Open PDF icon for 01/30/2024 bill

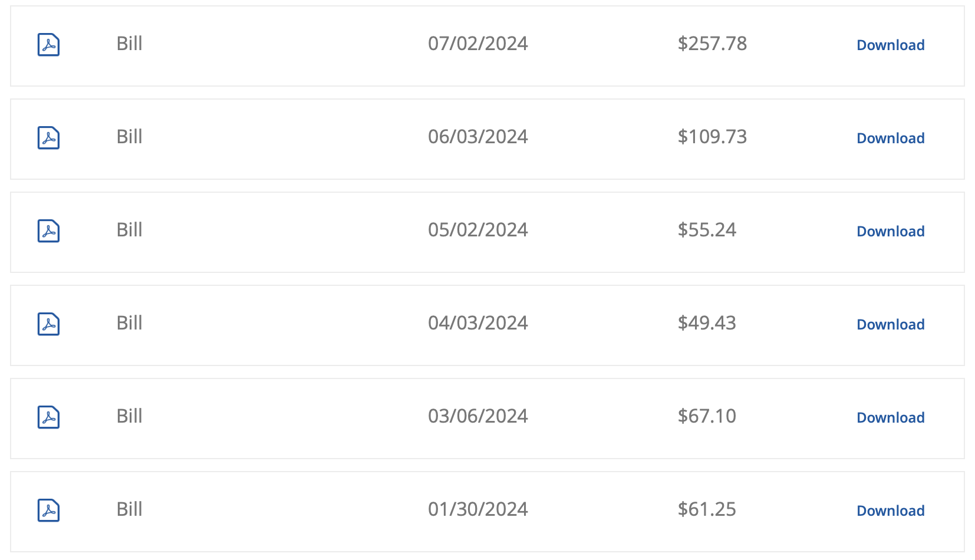tap(48, 510)
